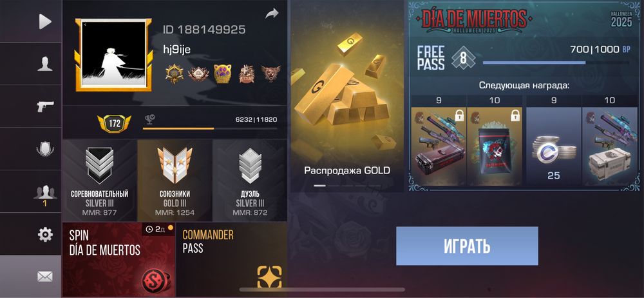Open the pistol weapons inventory icon

click(x=45, y=106)
